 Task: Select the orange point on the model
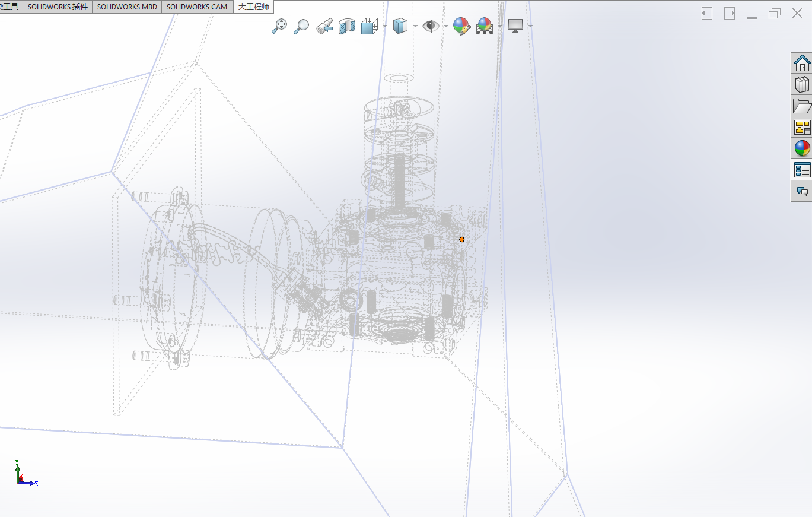coord(461,239)
